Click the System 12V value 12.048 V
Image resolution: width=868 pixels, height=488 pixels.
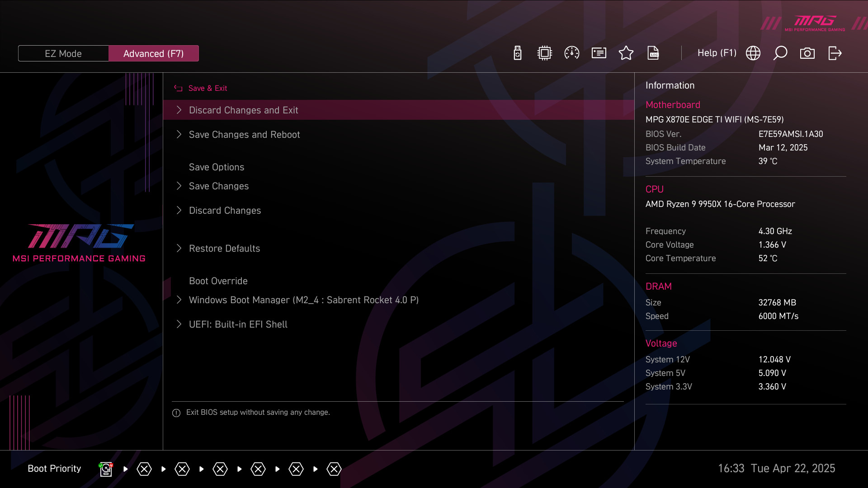(x=774, y=360)
